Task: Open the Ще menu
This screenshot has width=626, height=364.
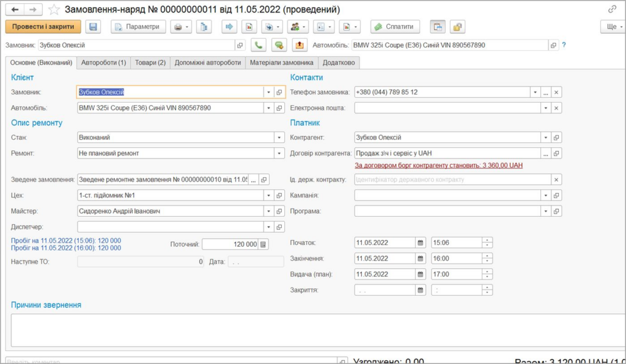Action: 614,27
